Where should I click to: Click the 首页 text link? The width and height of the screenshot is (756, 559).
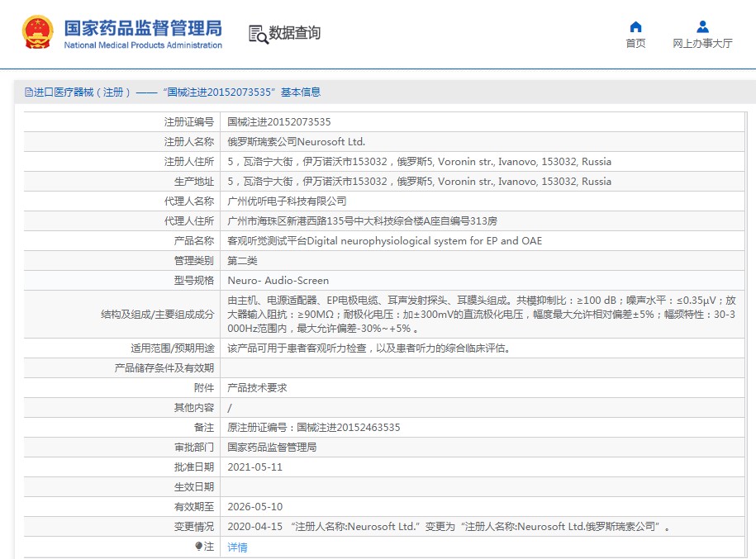point(635,44)
